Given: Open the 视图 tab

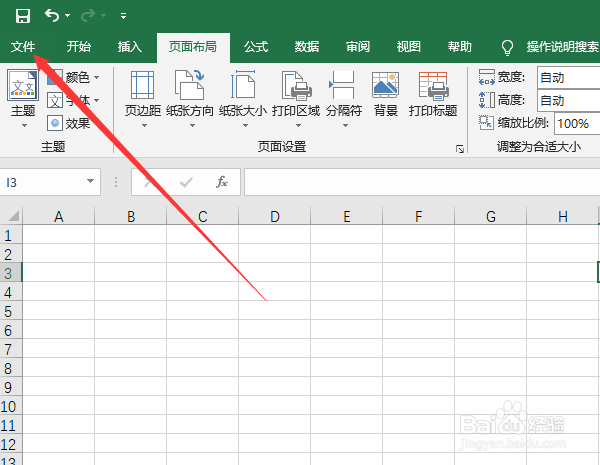Looking at the screenshot, I should [x=408, y=47].
